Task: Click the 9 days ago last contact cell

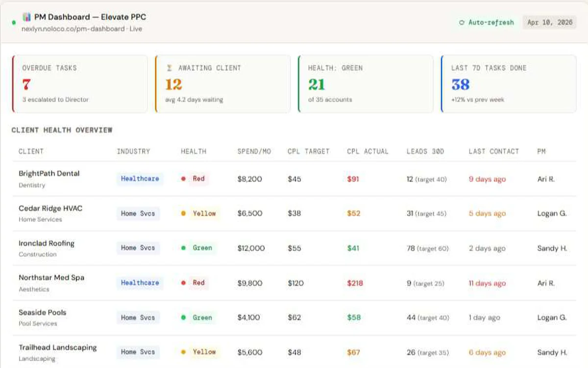Action: coord(487,179)
